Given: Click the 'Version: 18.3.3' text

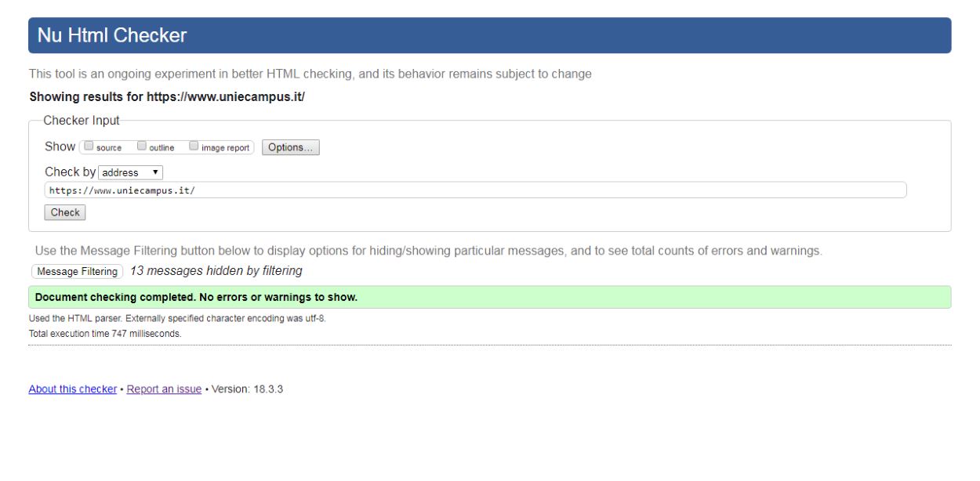Looking at the screenshot, I should [x=248, y=389].
